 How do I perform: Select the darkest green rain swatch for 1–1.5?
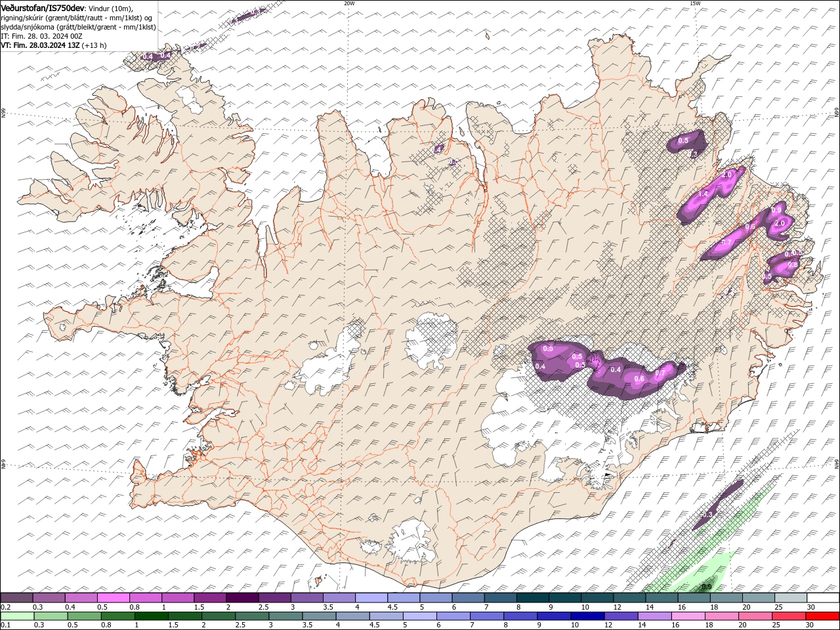(x=151, y=616)
